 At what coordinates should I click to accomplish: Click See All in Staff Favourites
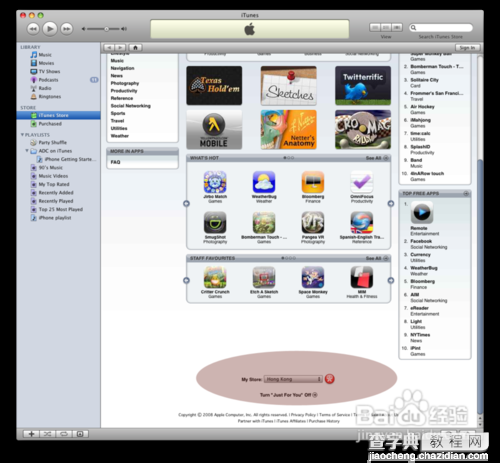(377, 258)
